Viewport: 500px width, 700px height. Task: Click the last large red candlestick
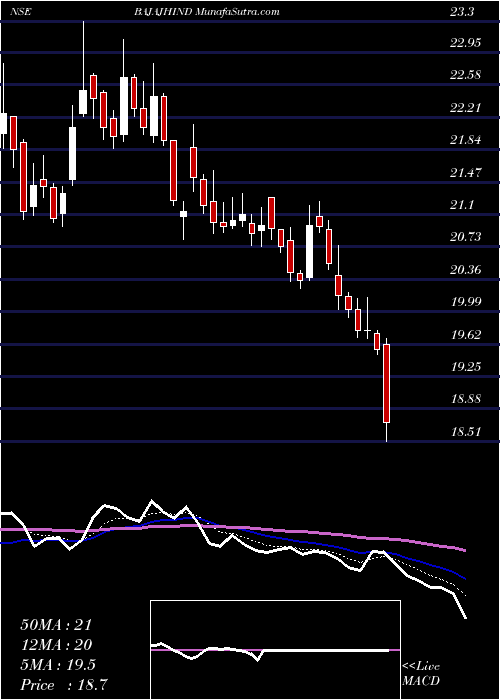(x=387, y=383)
